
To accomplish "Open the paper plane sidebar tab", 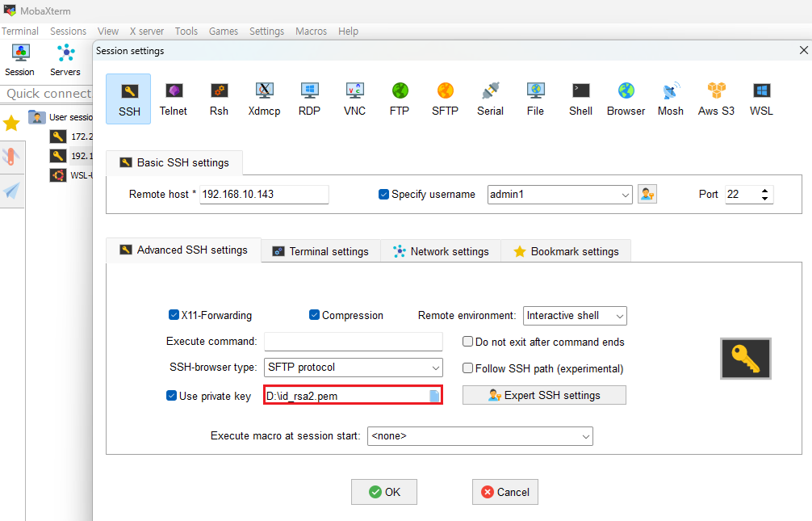I will pyautogui.click(x=11, y=191).
